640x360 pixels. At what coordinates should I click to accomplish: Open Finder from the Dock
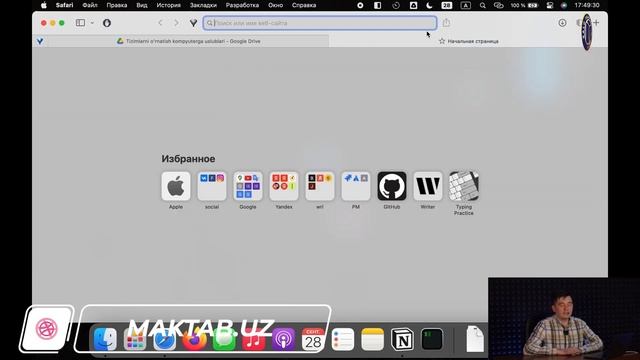pyautogui.click(x=105, y=339)
